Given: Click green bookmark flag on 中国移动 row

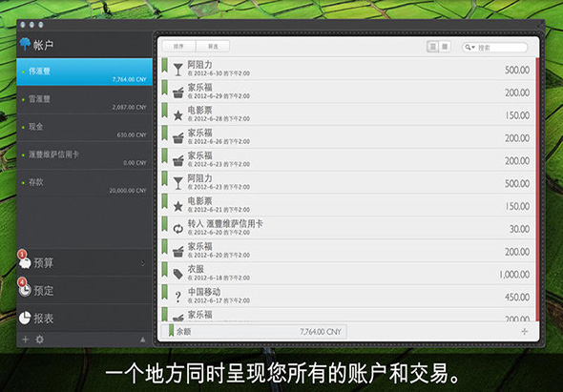Looking at the screenshot, I should click(164, 292).
